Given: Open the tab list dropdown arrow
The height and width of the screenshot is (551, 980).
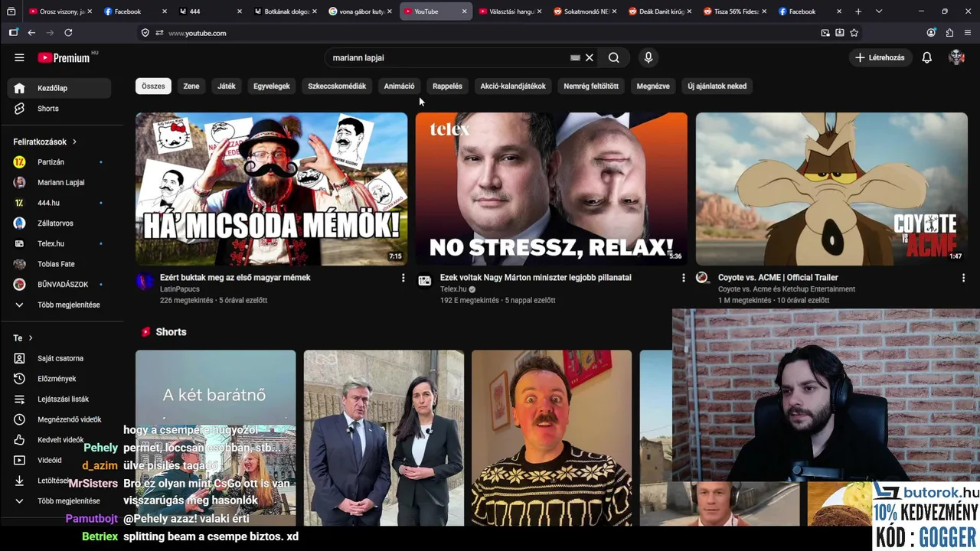Looking at the screenshot, I should pos(879,11).
